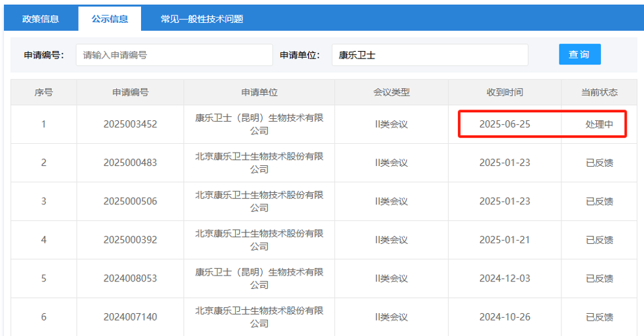644x336 pixels.
Task: Select application number 2025003452
Action: point(130,124)
